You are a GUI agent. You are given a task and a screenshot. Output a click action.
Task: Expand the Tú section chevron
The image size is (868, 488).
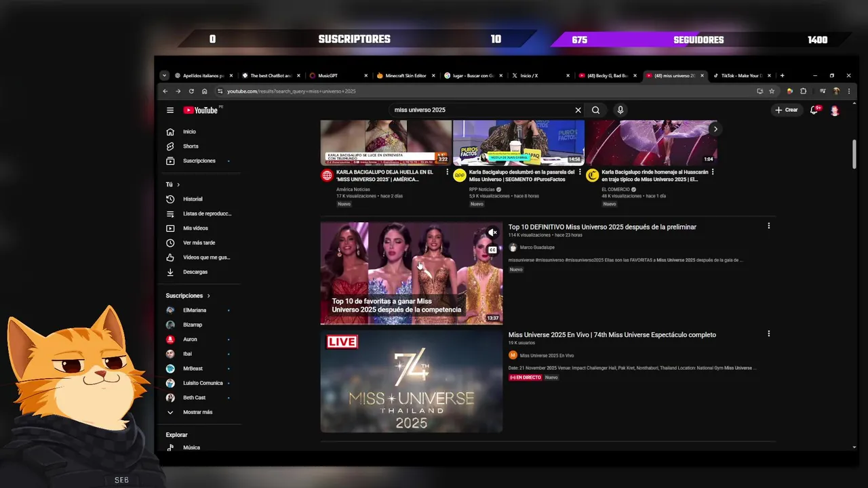(x=178, y=184)
